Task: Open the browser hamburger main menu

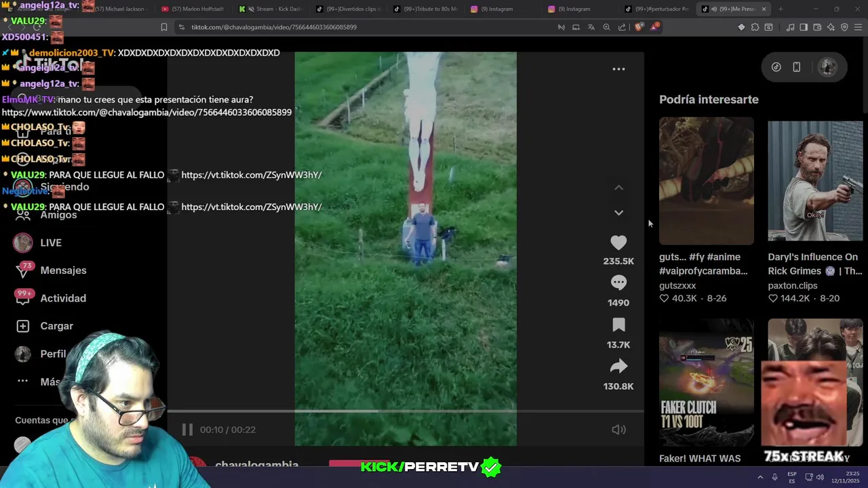Action: (x=858, y=27)
